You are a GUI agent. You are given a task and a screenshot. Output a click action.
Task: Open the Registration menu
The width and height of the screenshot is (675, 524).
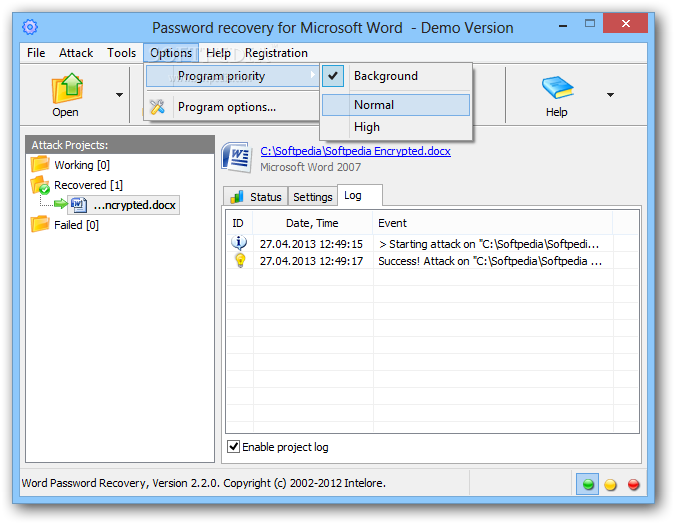pyautogui.click(x=276, y=53)
